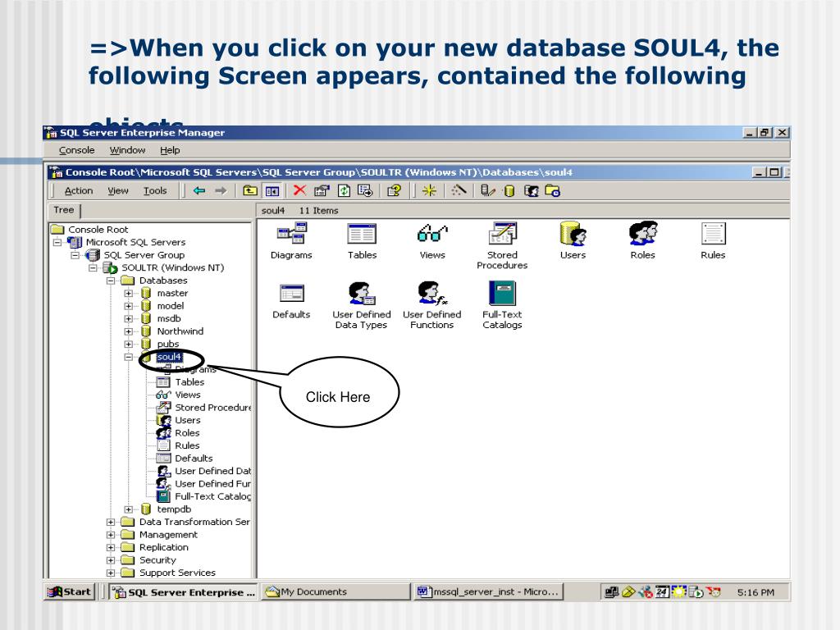The width and height of the screenshot is (840, 630).
Task: Select the Tree tab
Action: pos(64,210)
